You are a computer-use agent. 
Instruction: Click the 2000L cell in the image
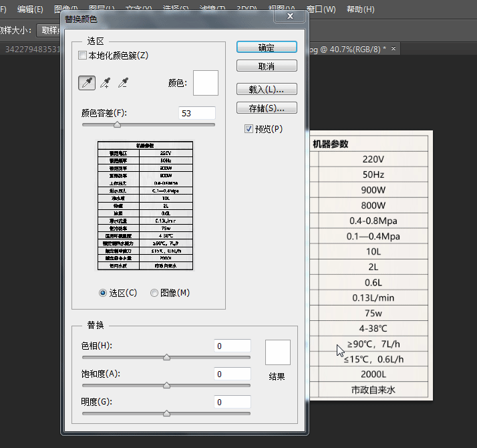tap(373, 374)
